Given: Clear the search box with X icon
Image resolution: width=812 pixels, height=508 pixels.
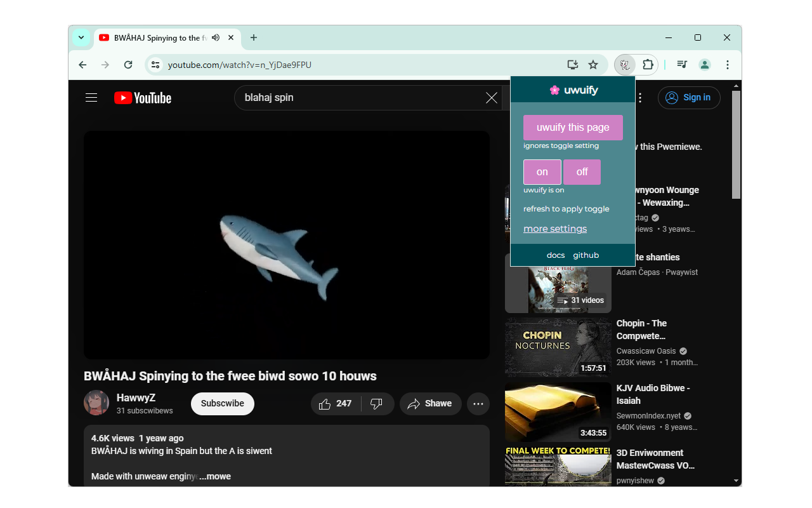Looking at the screenshot, I should 491,98.
